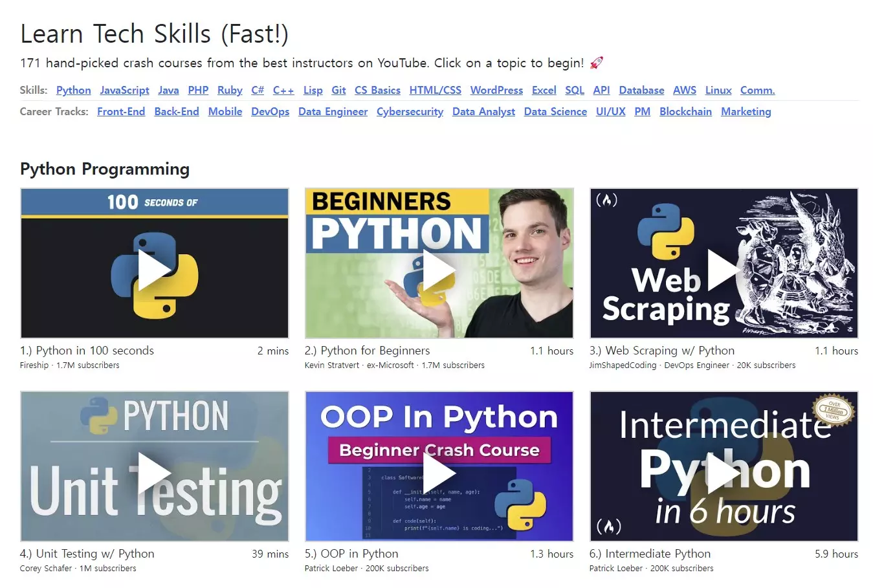Select the API skill link
The height and width of the screenshot is (588, 873).
pyautogui.click(x=601, y=90)
